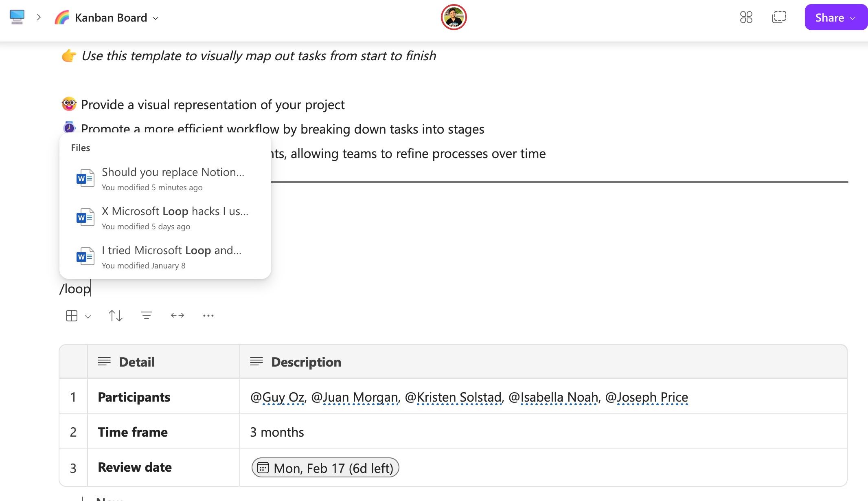Click the nerd face emoji

pyautogui.click(x=69, y=104)
